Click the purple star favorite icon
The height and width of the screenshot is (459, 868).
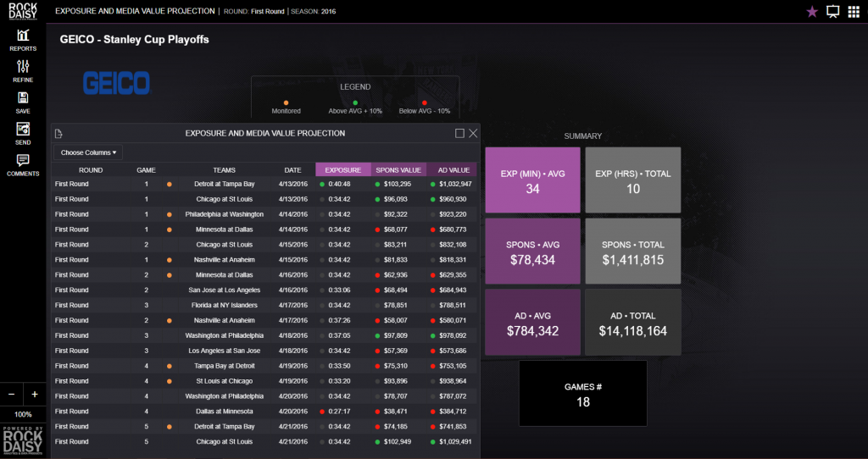click(812, 12)
